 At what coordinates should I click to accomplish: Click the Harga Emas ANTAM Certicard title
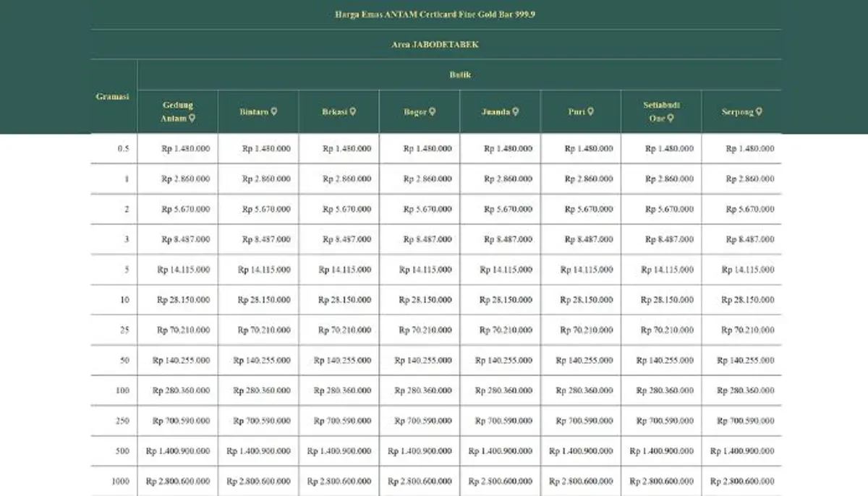pos(435,14)
